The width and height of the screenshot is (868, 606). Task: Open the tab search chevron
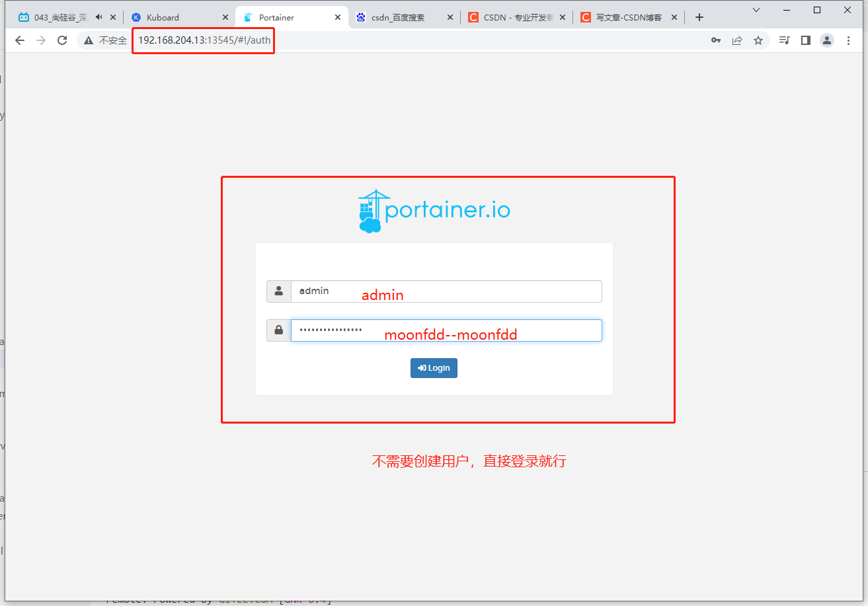[756, 10]
